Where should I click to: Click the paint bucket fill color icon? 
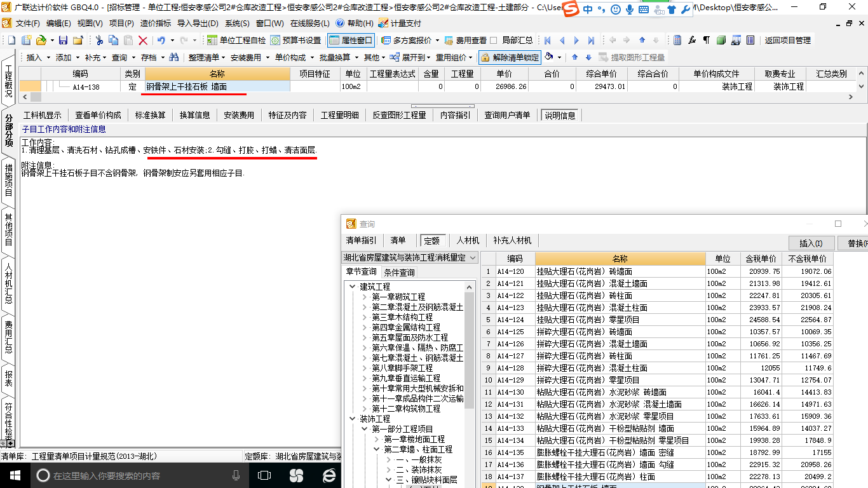tap(549, 57)
